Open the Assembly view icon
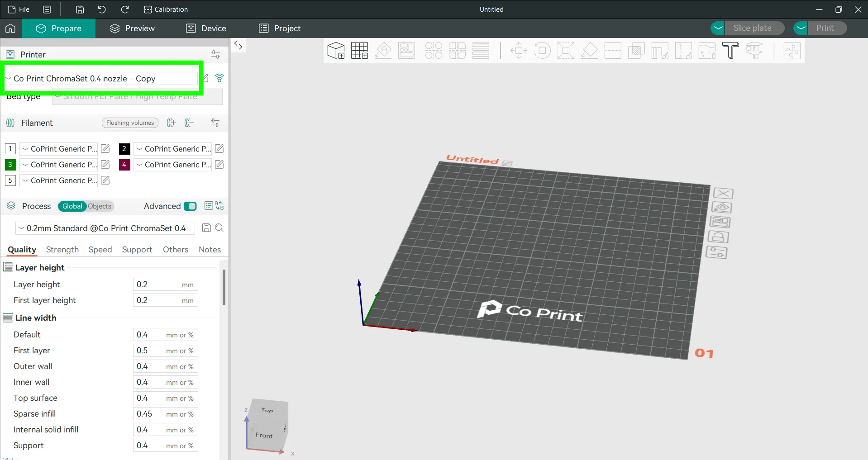The image size is (868, 460). pos(792,51)
